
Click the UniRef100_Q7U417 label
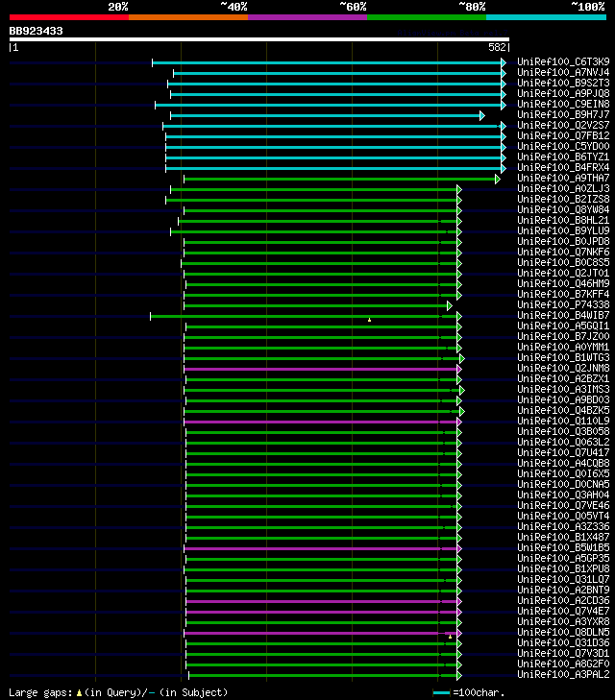pos(563,452)
